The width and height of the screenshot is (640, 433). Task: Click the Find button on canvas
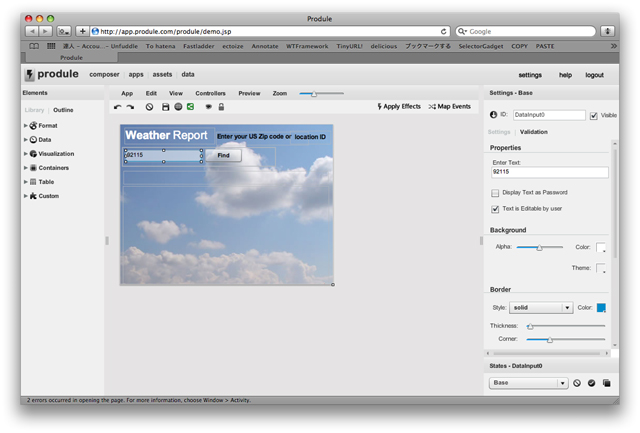223,155
